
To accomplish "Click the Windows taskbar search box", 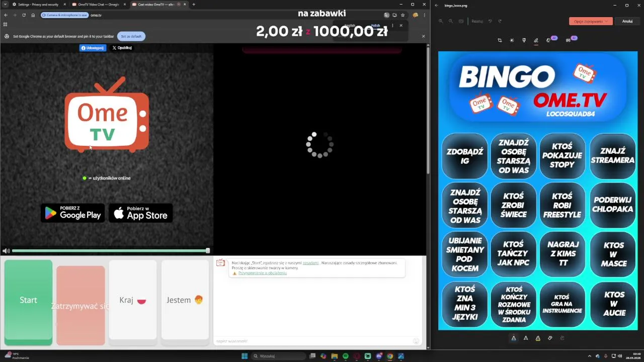I will point(279,356).
